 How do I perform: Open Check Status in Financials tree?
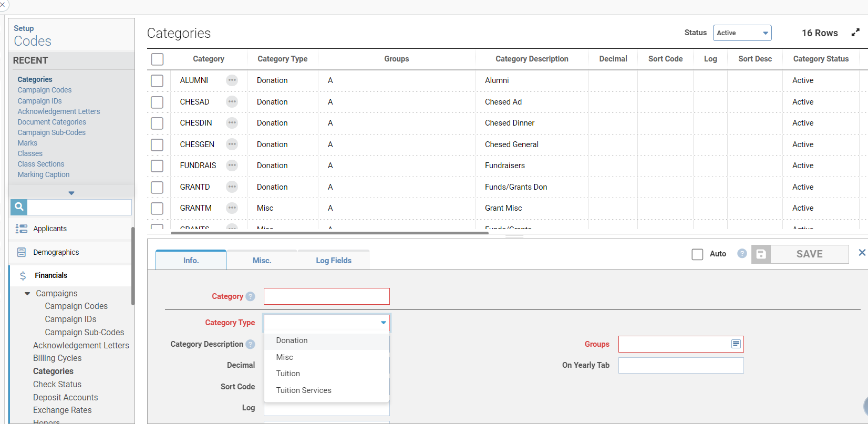click(57, 385)
